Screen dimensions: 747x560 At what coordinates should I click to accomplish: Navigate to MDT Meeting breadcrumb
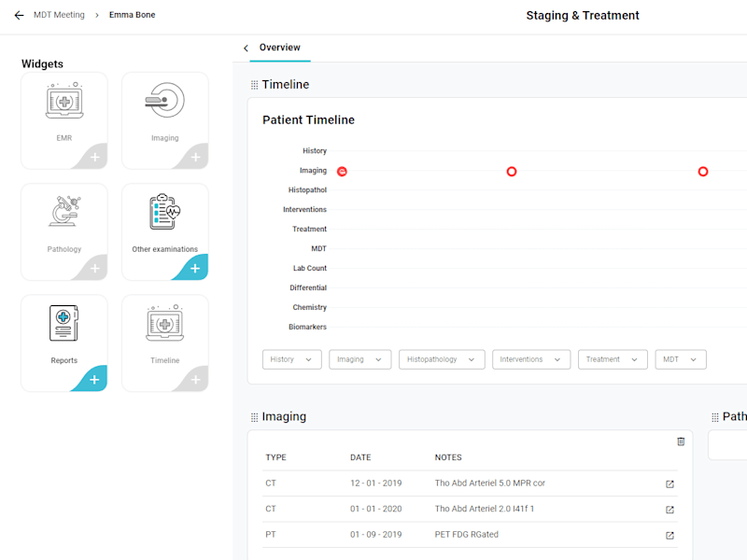click(x=59, y=15)
